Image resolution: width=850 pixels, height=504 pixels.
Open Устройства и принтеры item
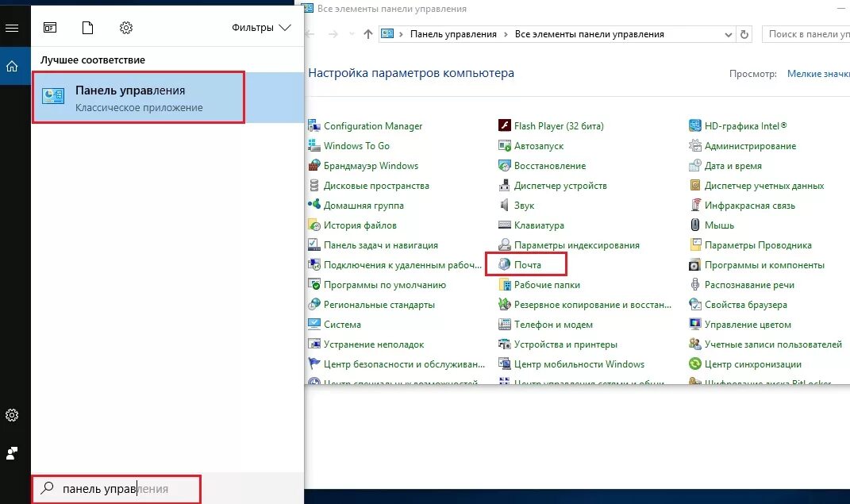pos(558,344)
